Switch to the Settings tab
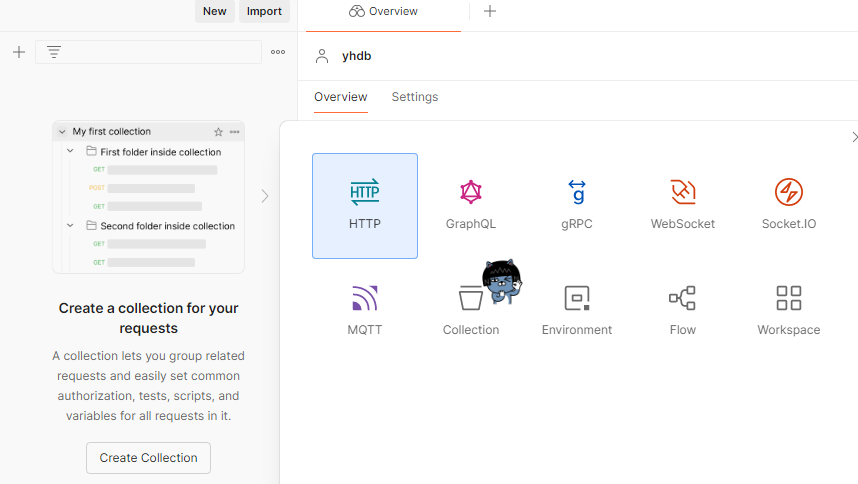The height and width of the screenshot is (484, 858). coord(415,97)
